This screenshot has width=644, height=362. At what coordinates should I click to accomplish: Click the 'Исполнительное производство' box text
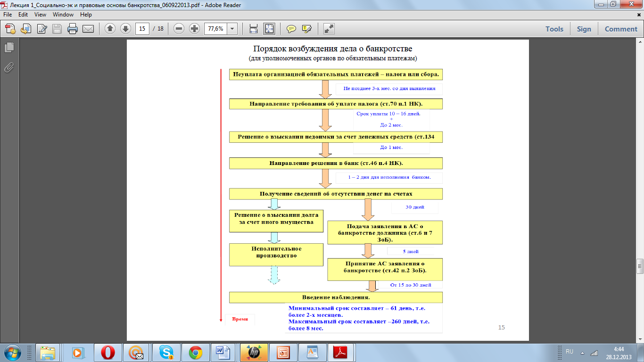[x=276, y=252]
